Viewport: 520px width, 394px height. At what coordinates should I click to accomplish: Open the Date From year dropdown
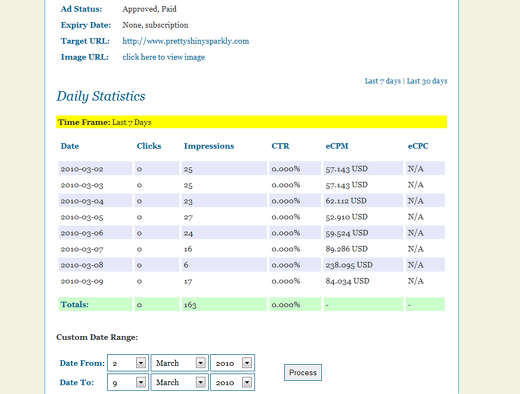(x=232, y=363)
